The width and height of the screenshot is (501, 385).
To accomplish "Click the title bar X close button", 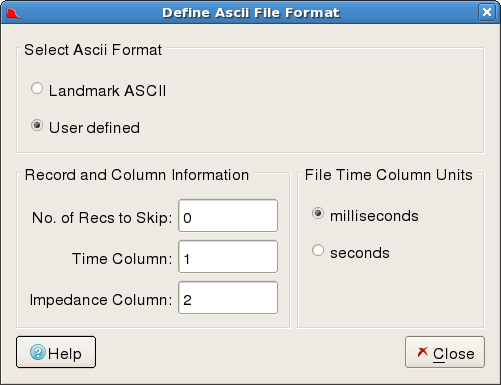I will pyautogui.click(x=487, y=12).
